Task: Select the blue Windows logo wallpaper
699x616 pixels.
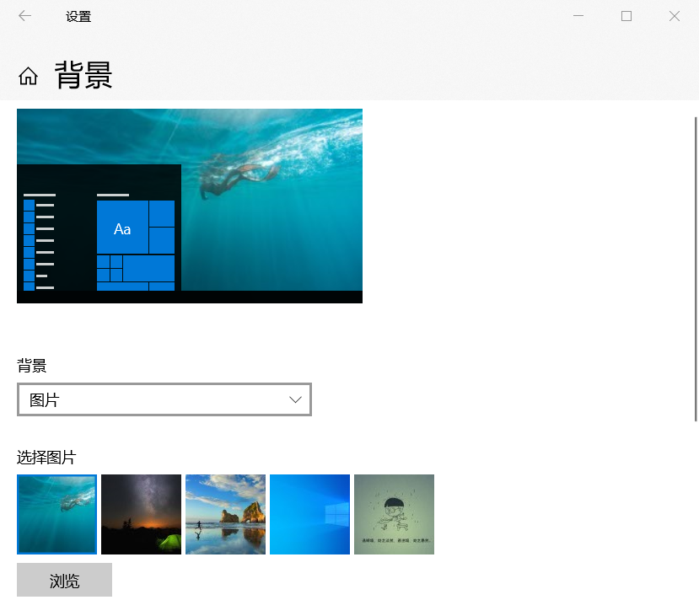Action: [x=309, y=514]
